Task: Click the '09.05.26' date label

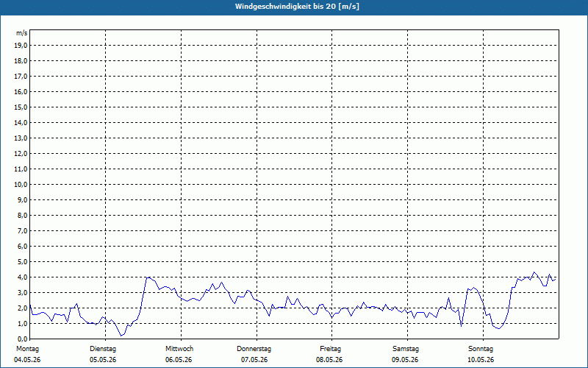Action: [406, 360]
